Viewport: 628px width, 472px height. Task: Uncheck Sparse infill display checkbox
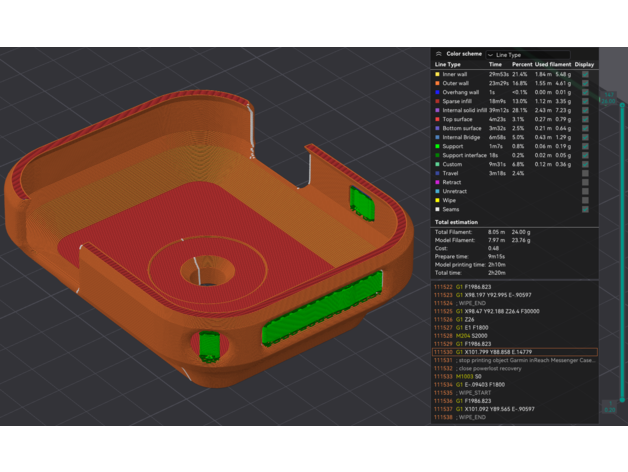(x=585, y=101)
